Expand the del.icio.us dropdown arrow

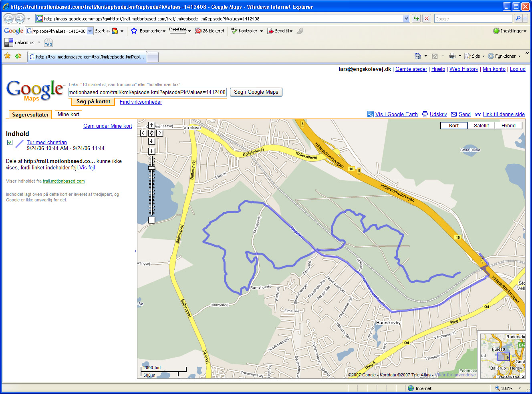pyautogui.click(x=39, y=42)
